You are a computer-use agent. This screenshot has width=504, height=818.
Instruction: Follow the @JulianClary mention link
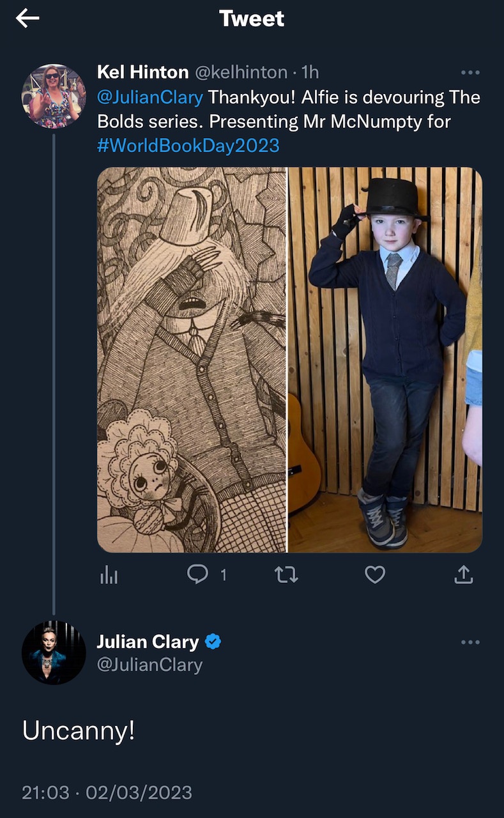(x=150, y=98)
